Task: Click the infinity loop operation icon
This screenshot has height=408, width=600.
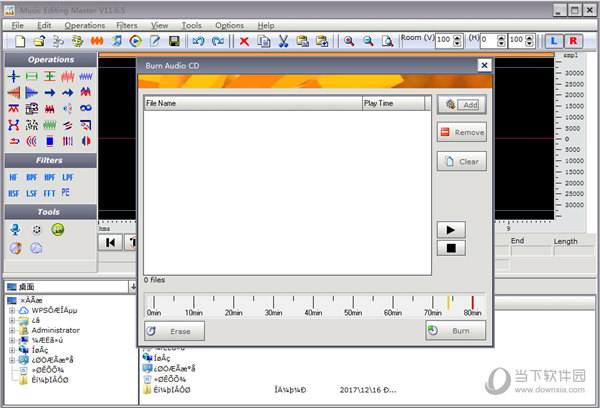Action: pyautogui.click(x=86, y=108)
